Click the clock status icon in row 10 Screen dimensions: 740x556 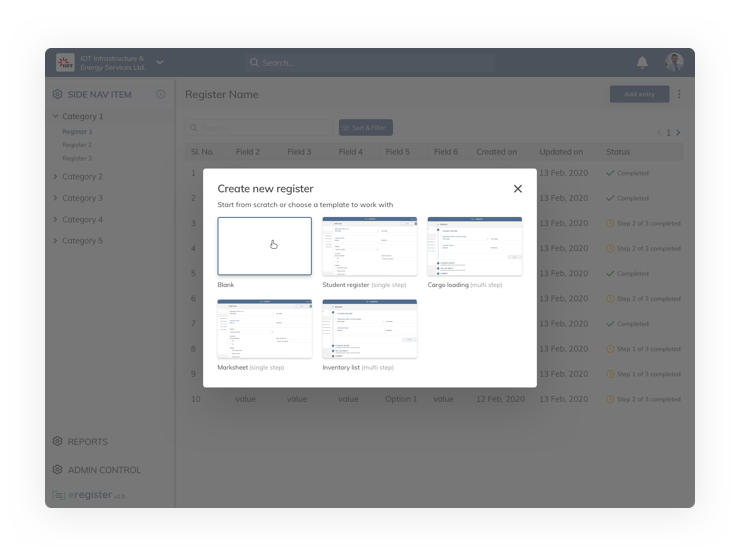(x=610, y=399)
